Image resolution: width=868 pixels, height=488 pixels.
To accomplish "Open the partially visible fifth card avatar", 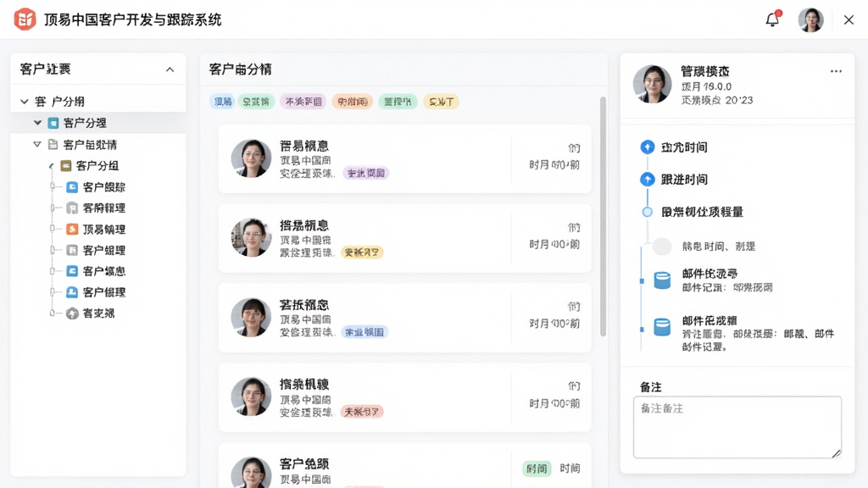I will tap(251, 473).
